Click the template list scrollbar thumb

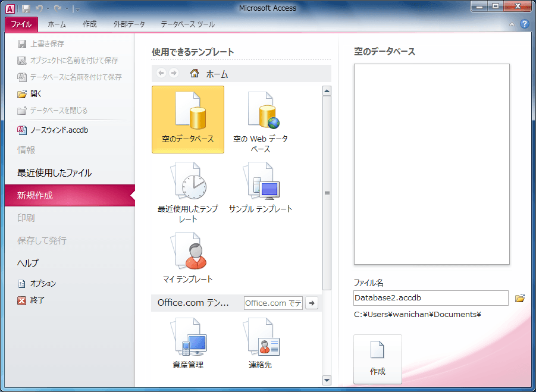[327, 193]
